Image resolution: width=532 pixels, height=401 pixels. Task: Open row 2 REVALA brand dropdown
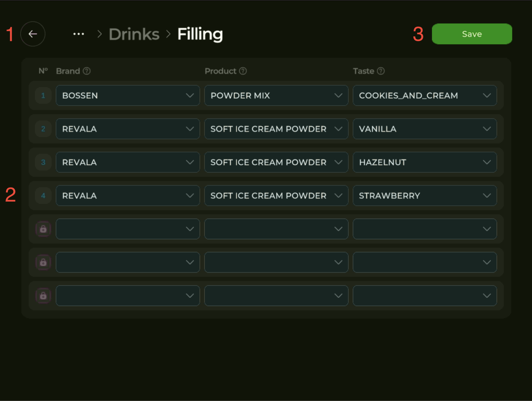[x=128, y=129]
